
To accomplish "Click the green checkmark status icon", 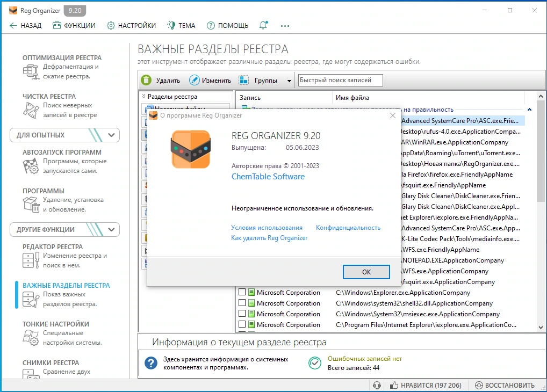I will pyautogui.click(x=315, y=363).
